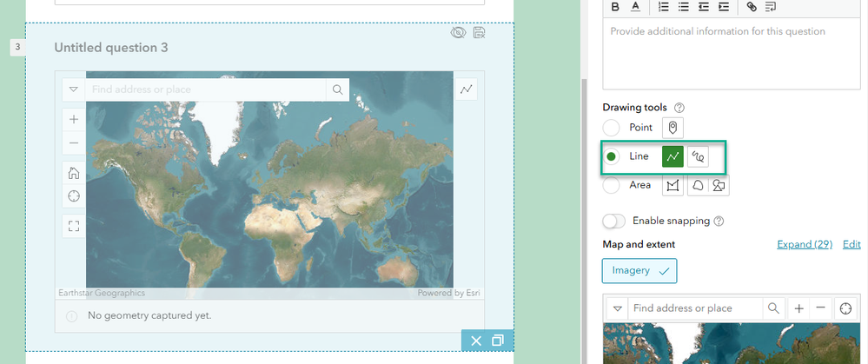Select the shapes area drawing tool
Screen dimensions: 868x364
pos(719,185)
